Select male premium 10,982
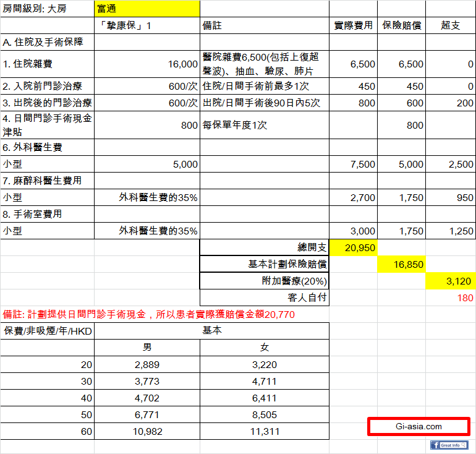This screenshot has height=454, width=476. 147,431
